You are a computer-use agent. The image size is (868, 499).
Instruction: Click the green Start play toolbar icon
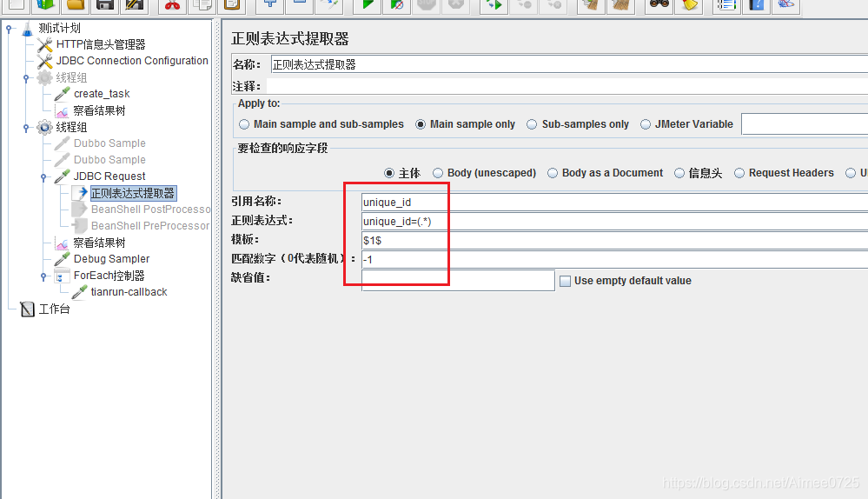click(367, 4)
